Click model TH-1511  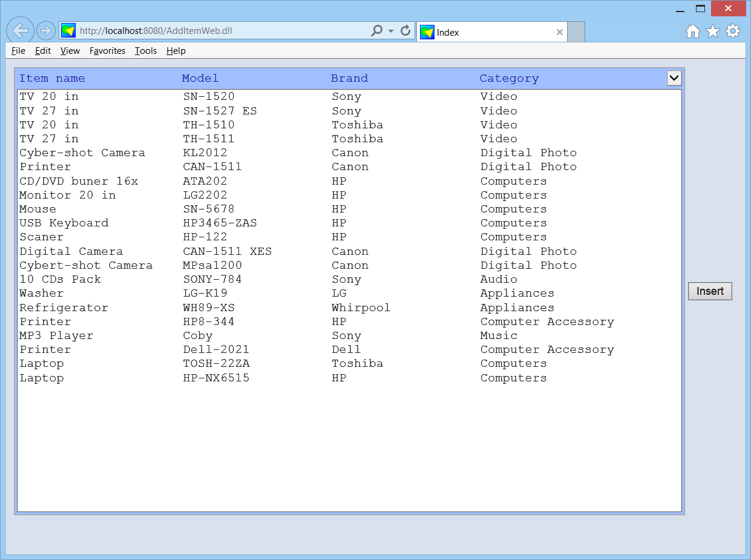(209, 139)
